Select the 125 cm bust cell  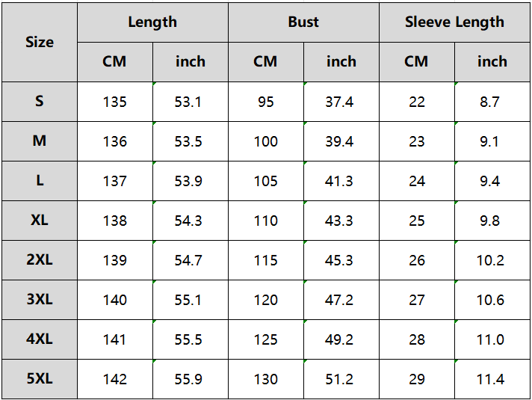(265, 339)
